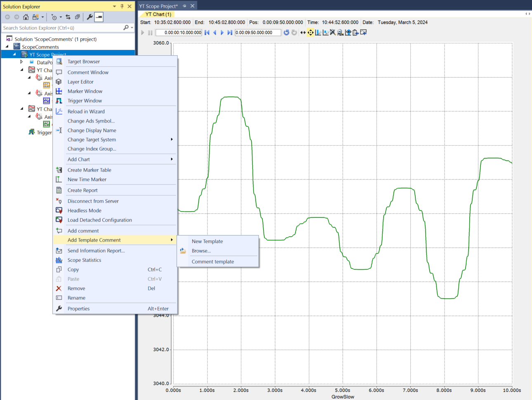Jump to the start of the chart record
The height and width of the screenshot is (400, 532).
tap(207, 33)
